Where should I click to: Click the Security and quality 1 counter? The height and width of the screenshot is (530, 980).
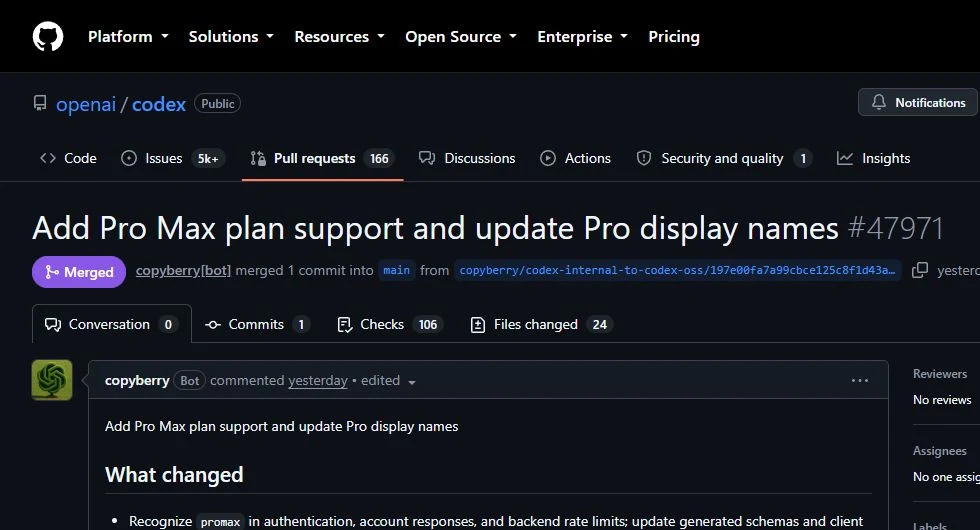click(x=803, y=159)
